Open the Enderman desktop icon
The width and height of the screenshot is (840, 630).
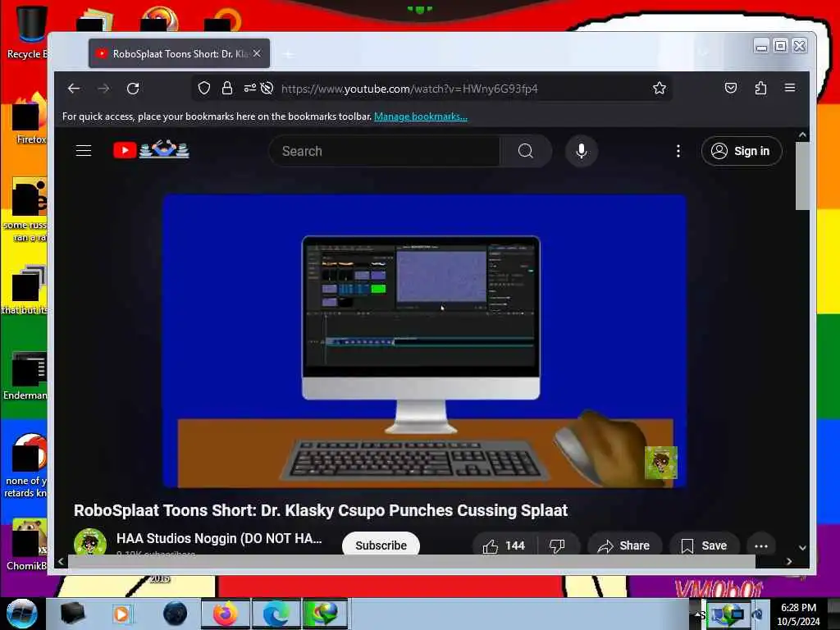(25, 375)
